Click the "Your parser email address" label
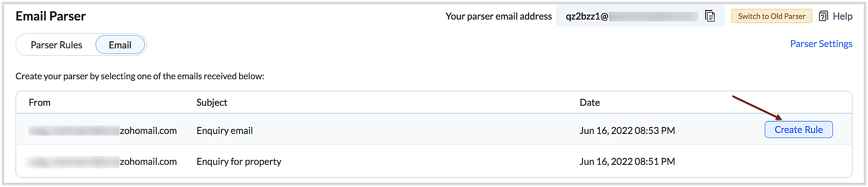Viewport: 868px width, 187px height. (498, 16)
